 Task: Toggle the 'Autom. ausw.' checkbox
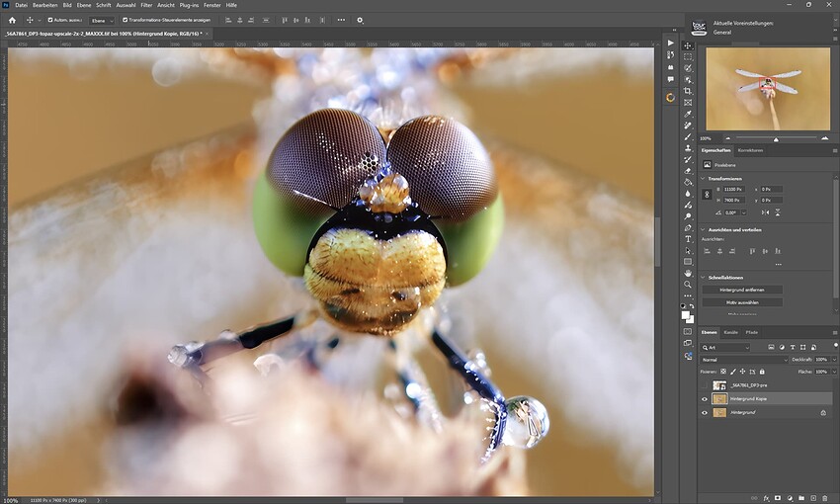(50, 21)
